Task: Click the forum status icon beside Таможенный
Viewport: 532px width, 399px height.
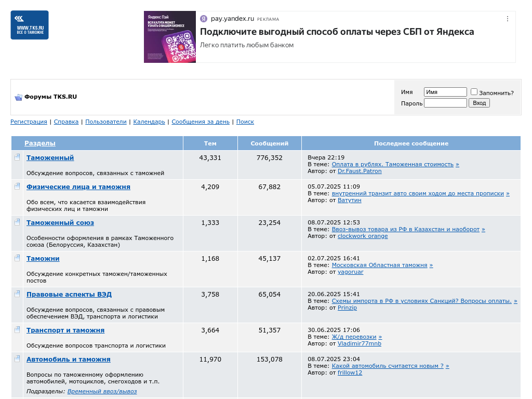Action: click(x=17, y=157)
